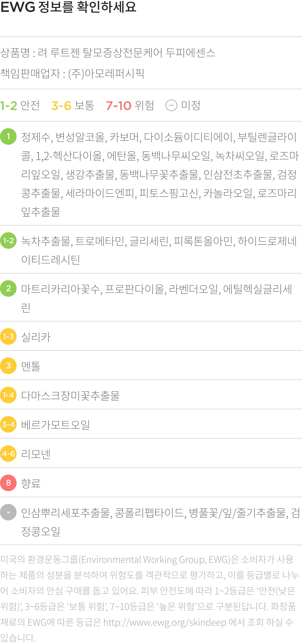Open the ewg.org/skindeep URL
Screen dimensions: 302x644
pos(165,623)
